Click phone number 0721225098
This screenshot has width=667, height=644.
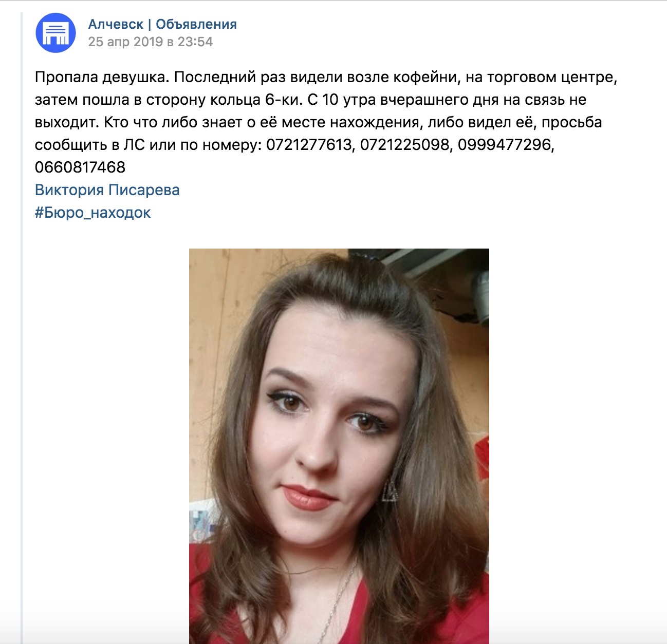tap(404, 145)
